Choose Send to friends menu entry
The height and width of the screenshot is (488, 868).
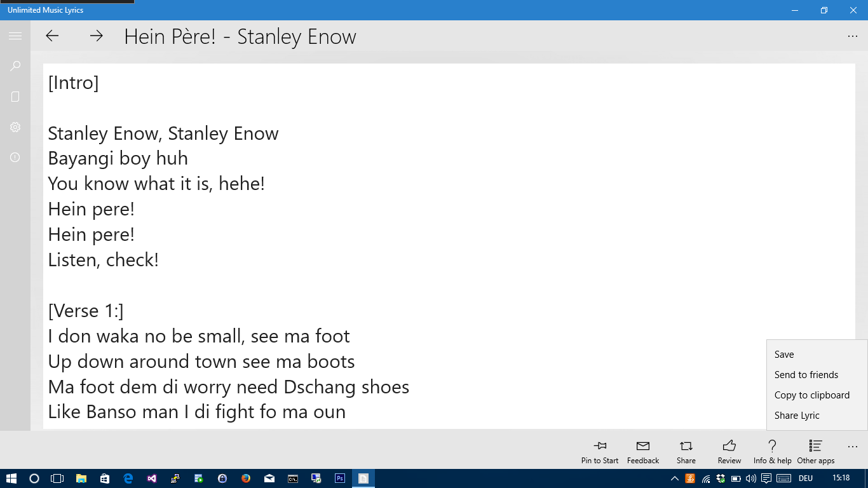806,375
